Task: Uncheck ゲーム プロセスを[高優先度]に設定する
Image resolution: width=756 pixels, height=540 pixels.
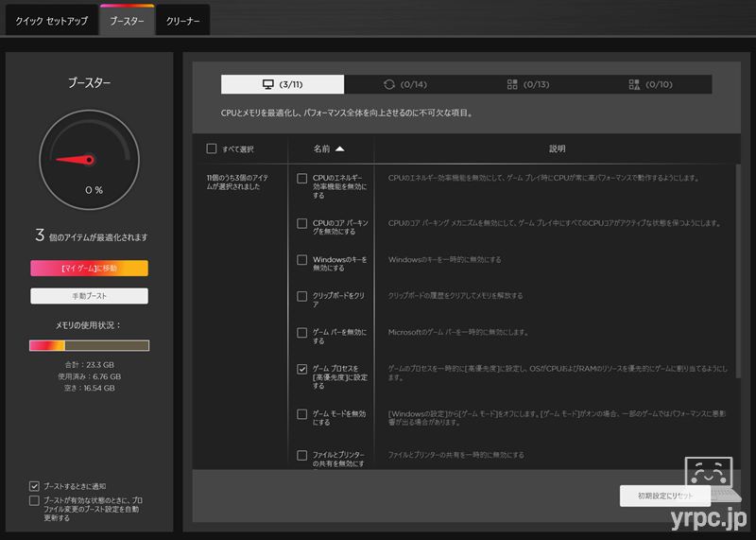Action: click(x=301, y=369)
